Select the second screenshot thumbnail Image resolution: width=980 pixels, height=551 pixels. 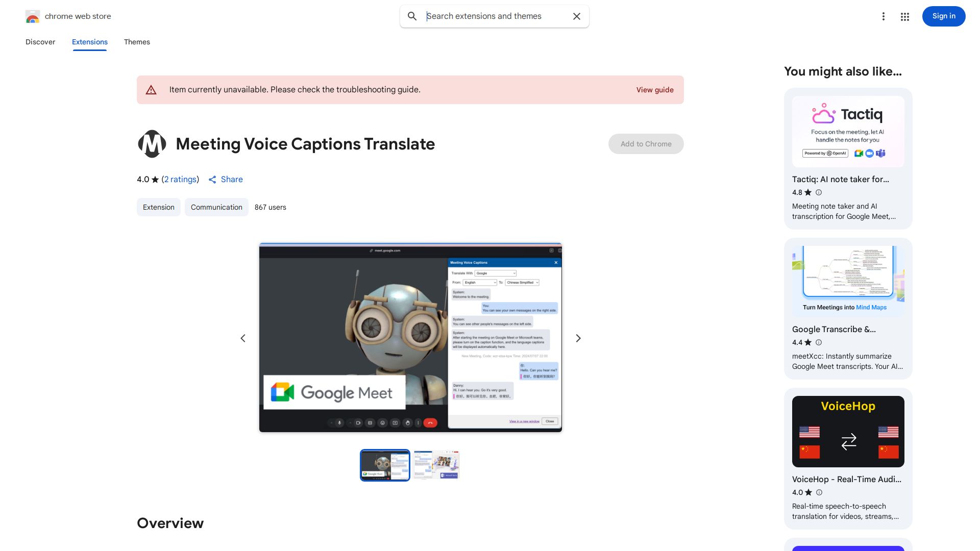click(x=436, y=465)
